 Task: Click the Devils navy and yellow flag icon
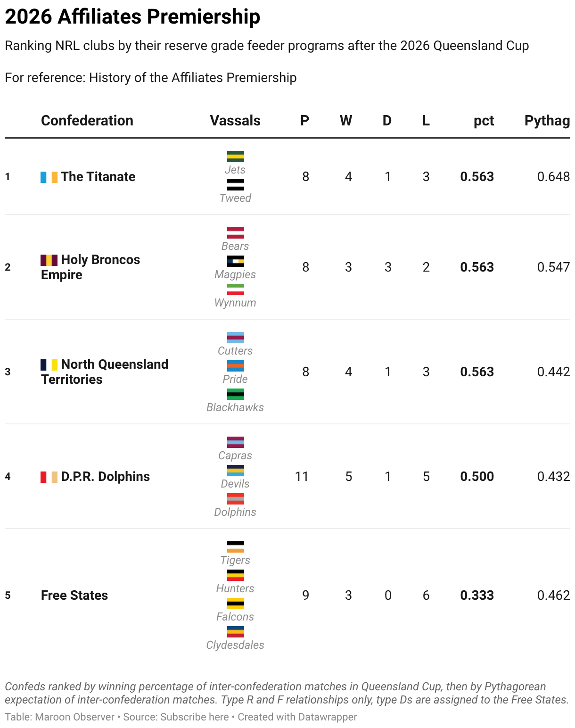(x=235, y=471)
